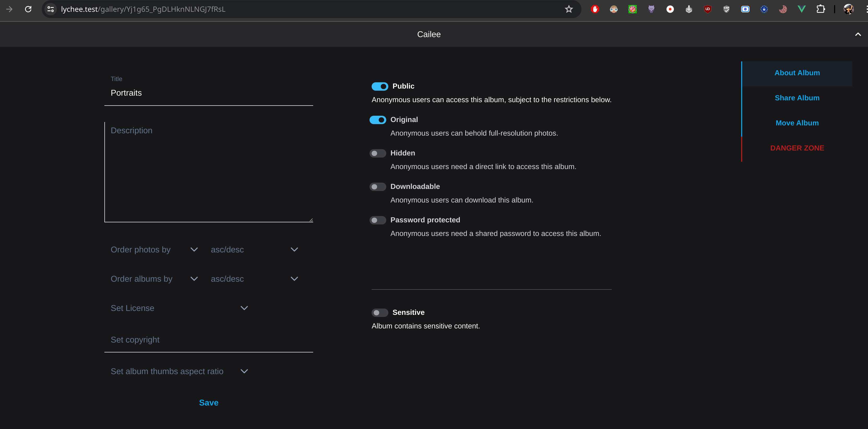
Task: Bookmark this page with the star icon
Action: coord(569,9)
